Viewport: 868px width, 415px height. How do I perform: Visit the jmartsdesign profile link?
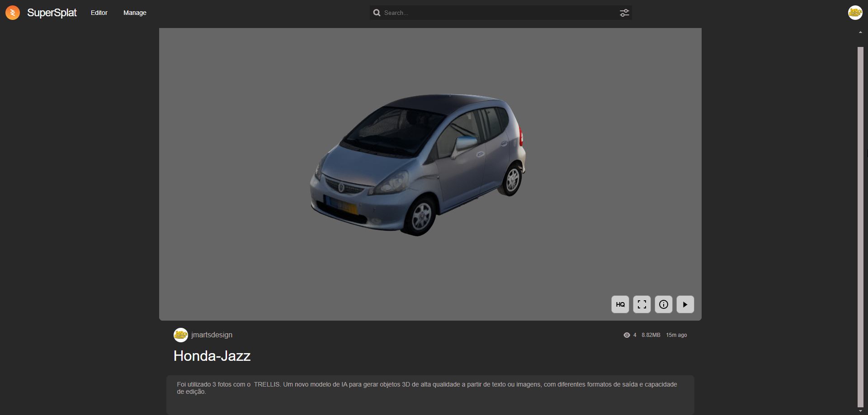[x=212, y=335]
